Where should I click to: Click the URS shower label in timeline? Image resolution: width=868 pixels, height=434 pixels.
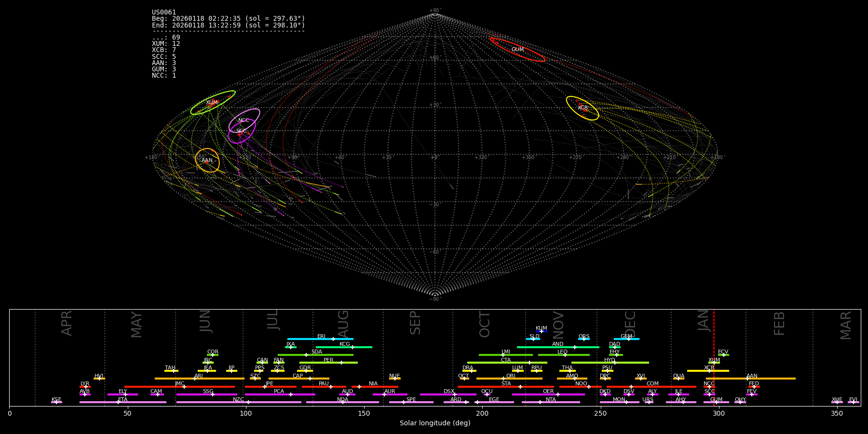648,399
